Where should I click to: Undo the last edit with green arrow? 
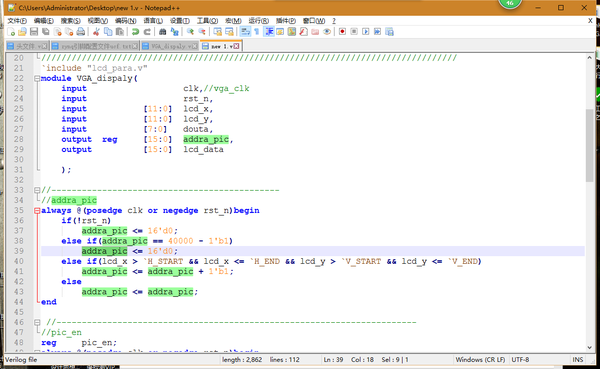tap(135, 32)
